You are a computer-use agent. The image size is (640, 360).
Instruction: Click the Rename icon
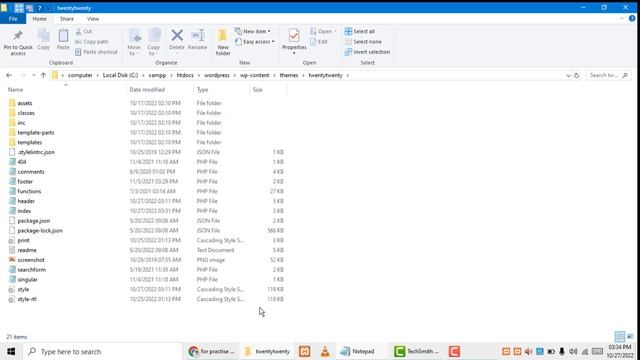(x=198, y=36)
